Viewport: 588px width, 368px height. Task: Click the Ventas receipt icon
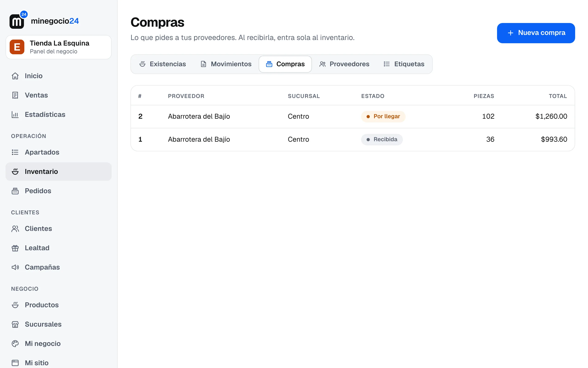[x=15, y=95]
